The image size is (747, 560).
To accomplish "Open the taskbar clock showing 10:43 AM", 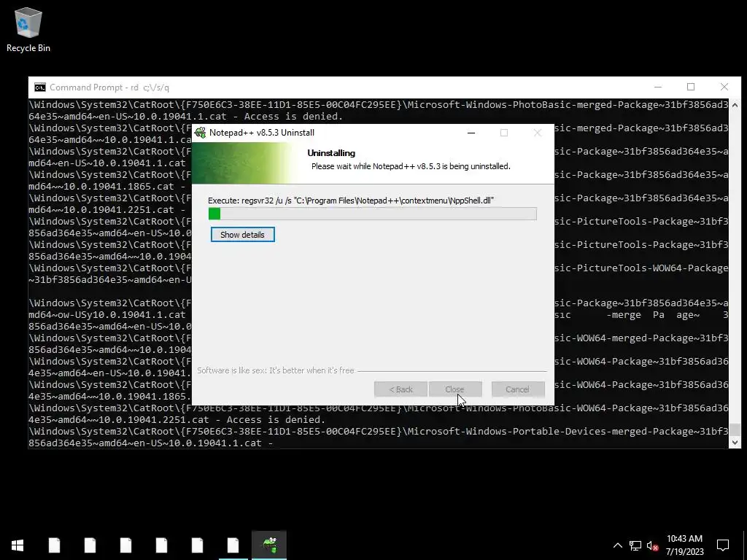I will pos(684,539).
